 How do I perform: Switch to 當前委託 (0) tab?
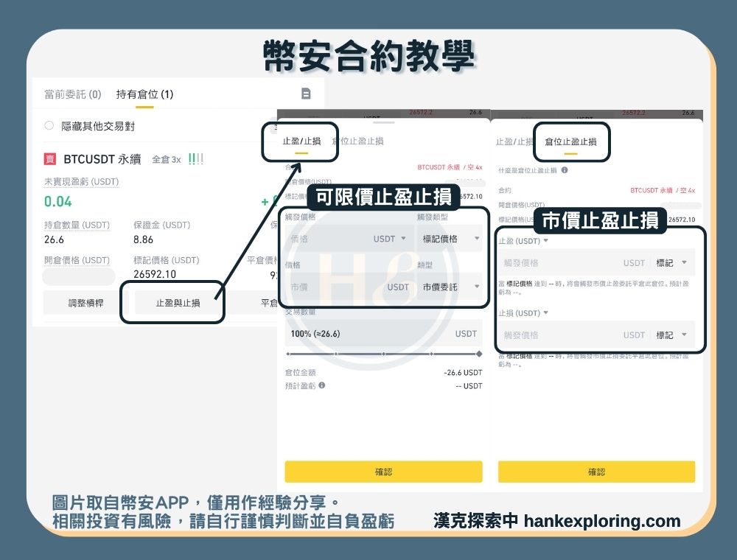(x=73, y=94)
